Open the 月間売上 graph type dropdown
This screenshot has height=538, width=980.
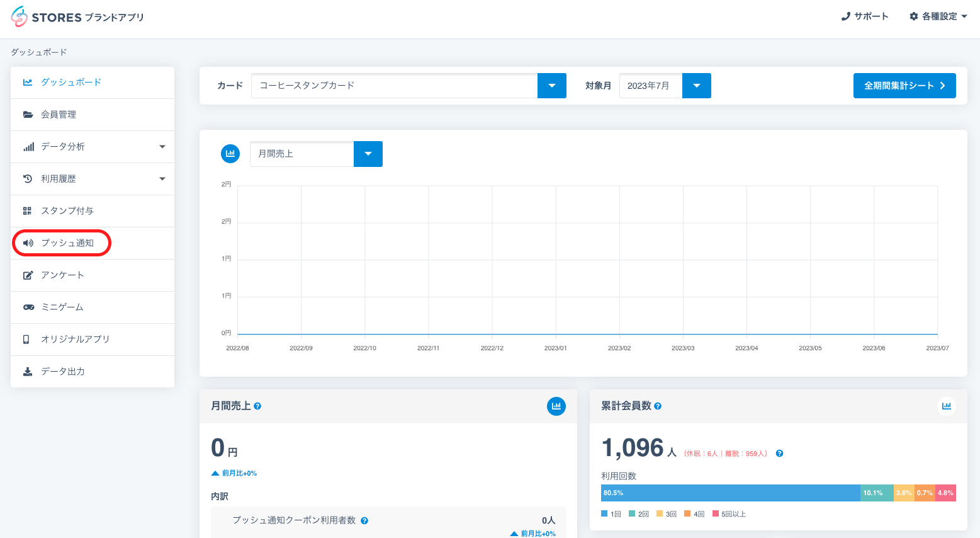point(368,154)
